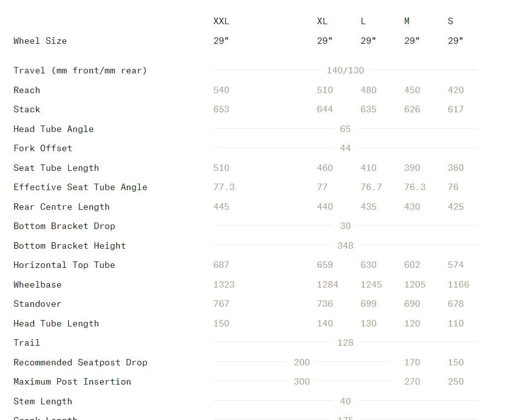Select the XXL Stack value 653
The height and width of the screenshot is (420, 518).
[221, 109]
